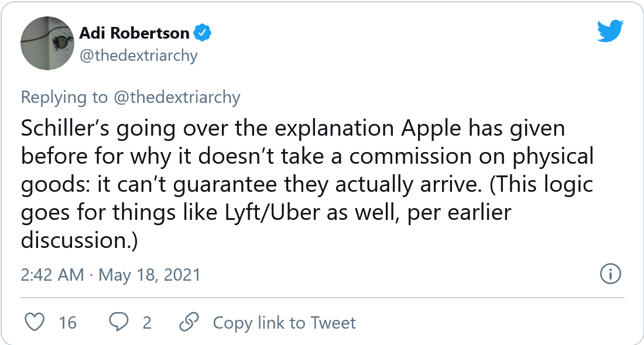Open the @thedextriarchy mention after Replying to

176,97
